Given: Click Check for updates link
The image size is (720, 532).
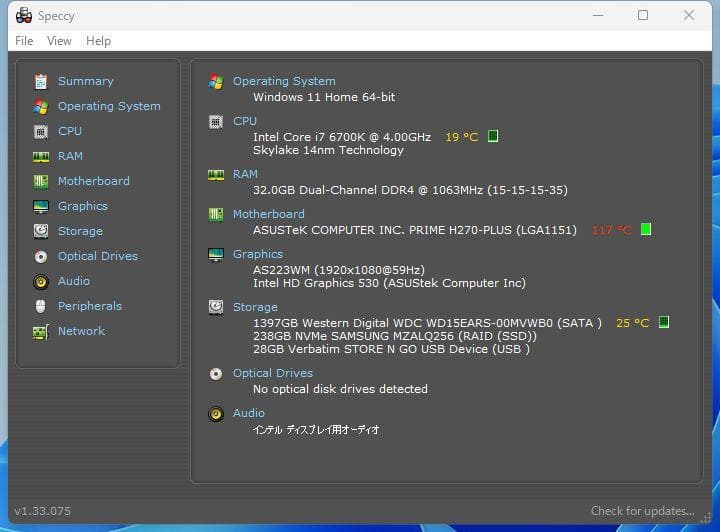Looking at the screenshot, I should 642,511.
